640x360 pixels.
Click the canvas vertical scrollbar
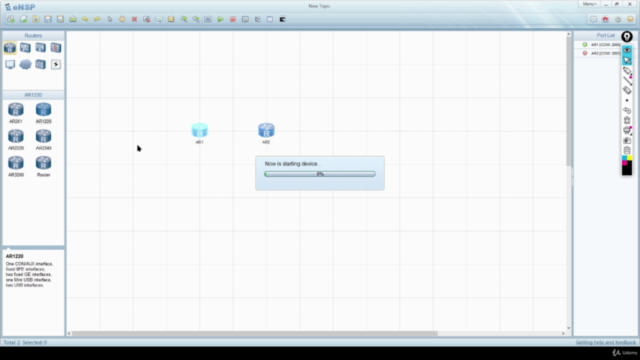click(x=569, y=102)
